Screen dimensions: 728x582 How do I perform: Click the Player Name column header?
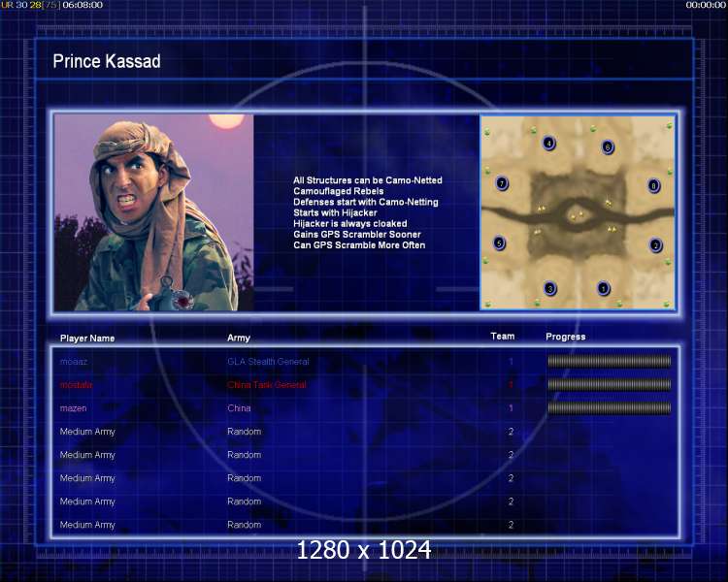click(x=87, y=339)
